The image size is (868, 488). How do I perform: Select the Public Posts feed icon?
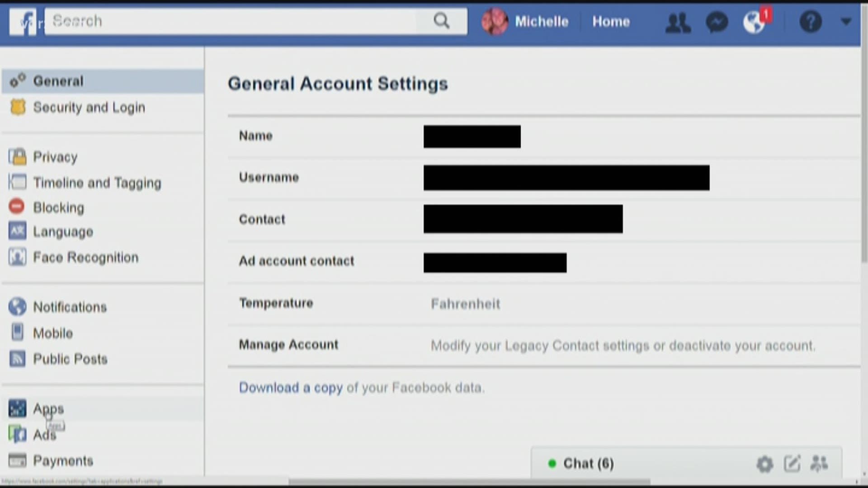coord(17,359)
